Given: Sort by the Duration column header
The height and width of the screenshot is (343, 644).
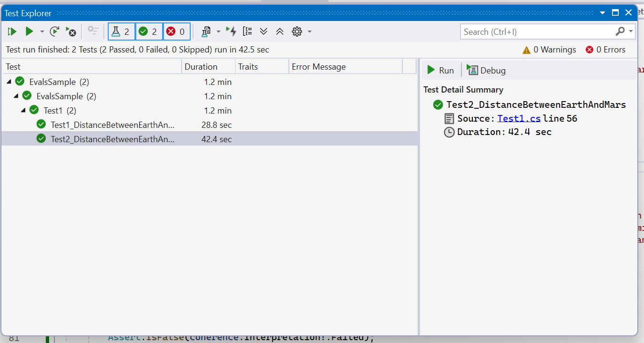Looking at the screenshot, I should coord(201,67).
